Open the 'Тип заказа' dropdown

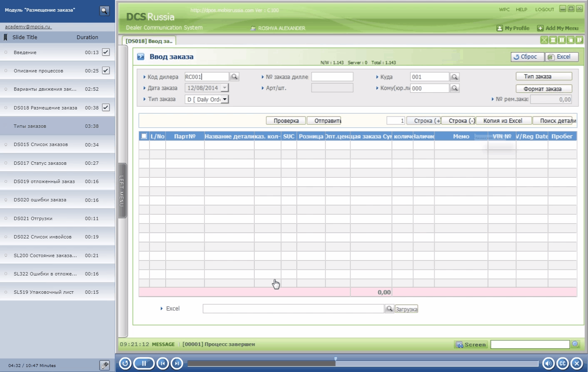click(225, 99)
